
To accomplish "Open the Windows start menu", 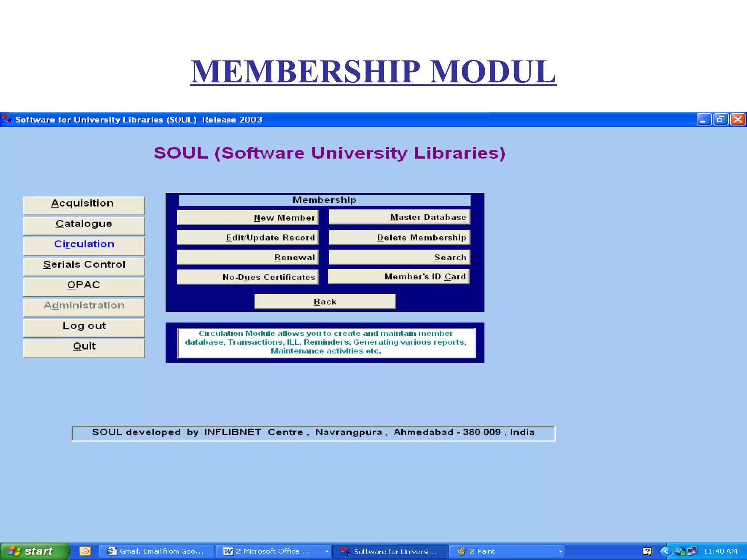I will coord(35,551).
